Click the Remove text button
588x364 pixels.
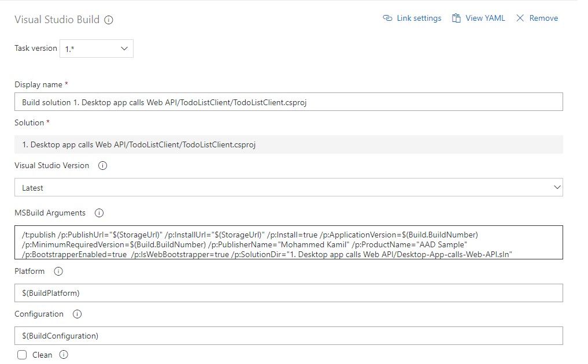[x=543, y=18]
